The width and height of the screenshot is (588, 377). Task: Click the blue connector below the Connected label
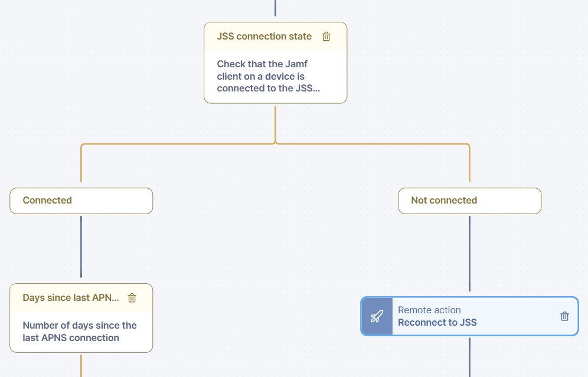pos(81,247)
